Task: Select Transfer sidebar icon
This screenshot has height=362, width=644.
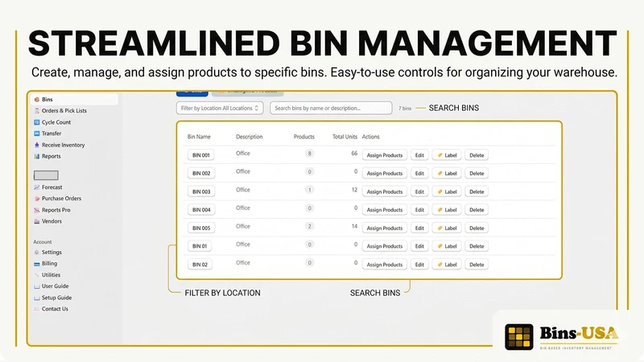Action: [36, 134]
